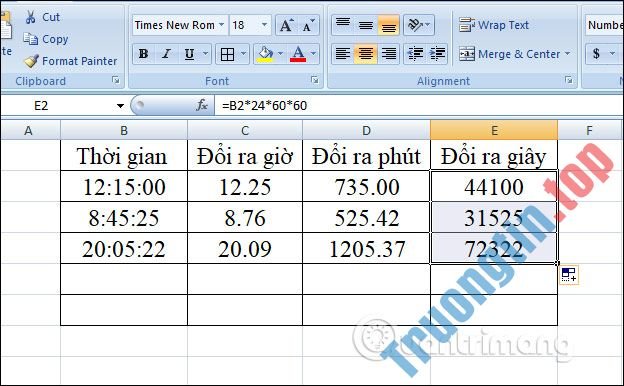Select the Format Painter brush
The width and height of the screenshot is (624, 386).
tap(31, 61)
